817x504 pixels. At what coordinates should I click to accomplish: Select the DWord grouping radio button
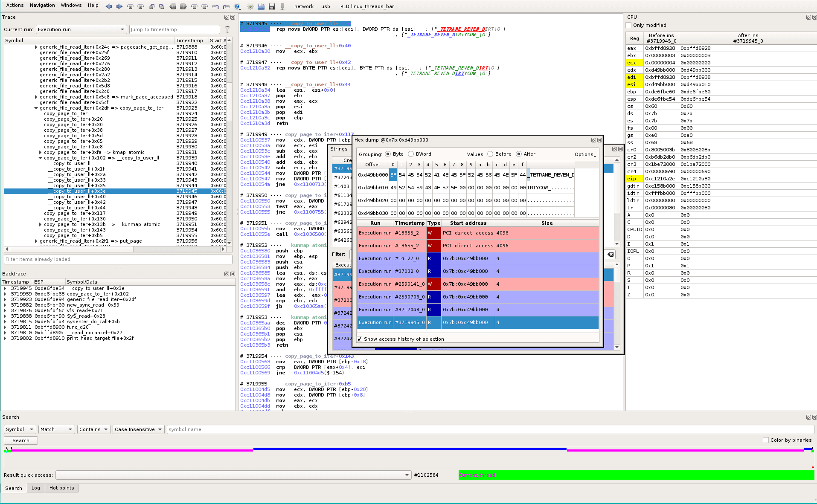pyautogui.click(x=410, y=154)
